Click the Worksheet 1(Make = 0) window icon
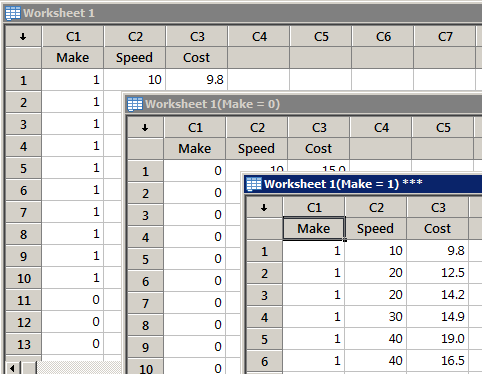The height and width of the screenshot is (374, 482). point(135,104)
